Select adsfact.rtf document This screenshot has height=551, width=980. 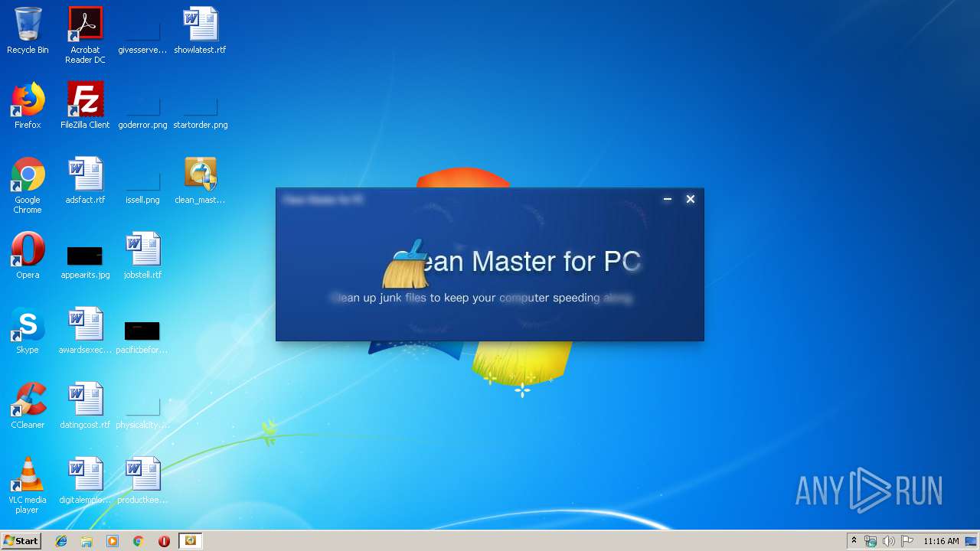point(85,181)
